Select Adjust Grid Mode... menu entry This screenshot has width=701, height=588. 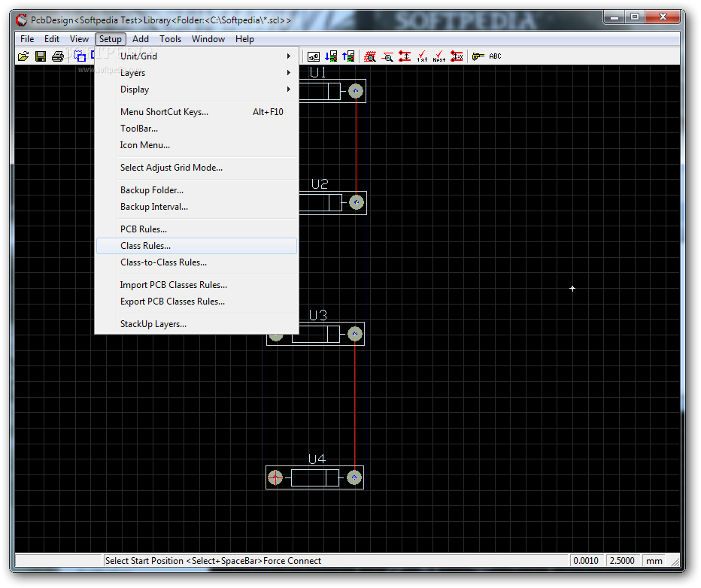pos(197,168)
